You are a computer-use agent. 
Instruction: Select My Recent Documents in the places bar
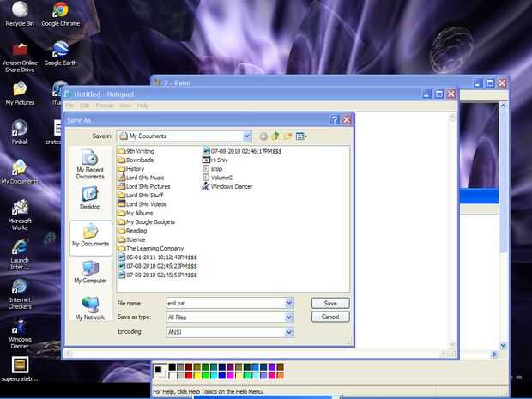[90, 165]
